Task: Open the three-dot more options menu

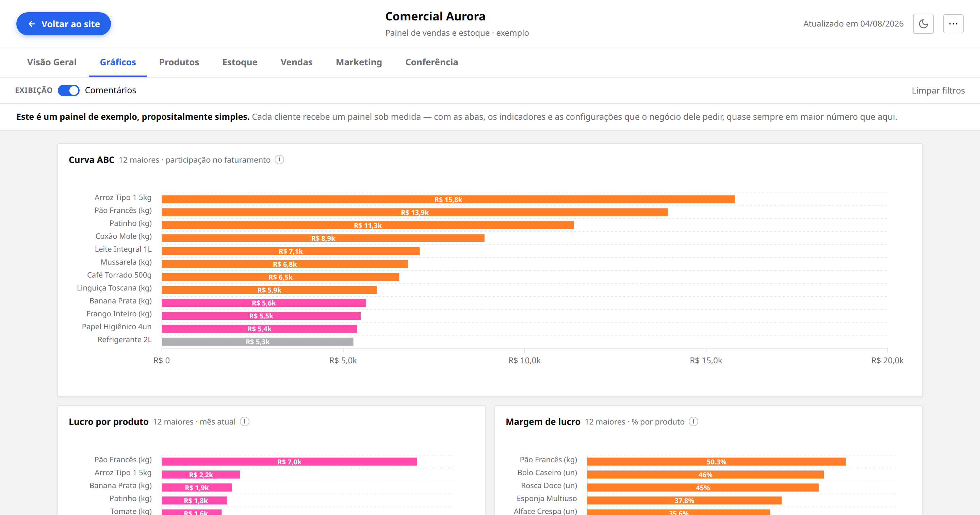Action: pyautogui.click(x=953, y=24)
